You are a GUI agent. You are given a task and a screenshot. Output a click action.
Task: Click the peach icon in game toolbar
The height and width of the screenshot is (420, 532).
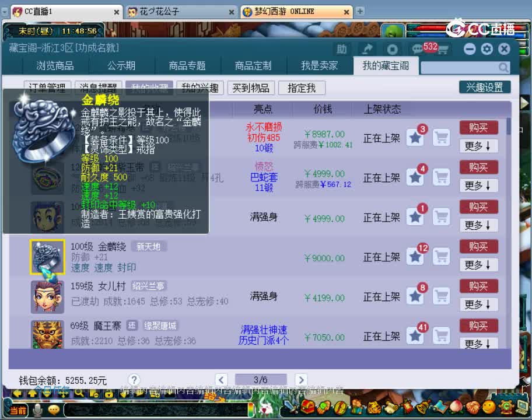pos(456,407)
